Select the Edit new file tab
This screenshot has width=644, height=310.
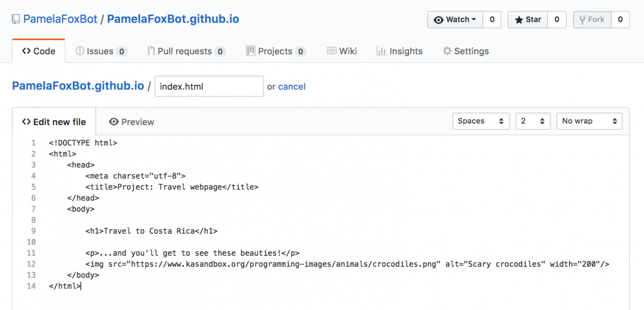click(x=54, y=122)
